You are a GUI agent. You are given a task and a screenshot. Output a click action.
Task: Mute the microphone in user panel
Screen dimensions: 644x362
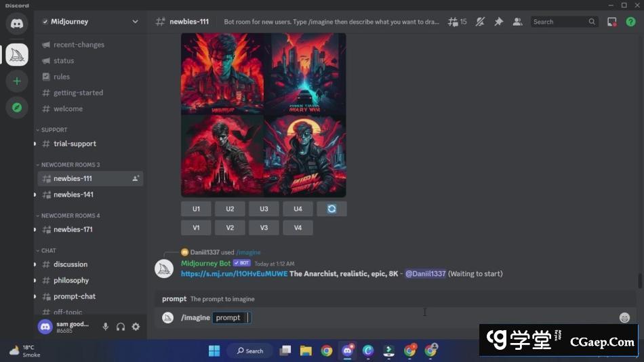click(x=106, y=327)
